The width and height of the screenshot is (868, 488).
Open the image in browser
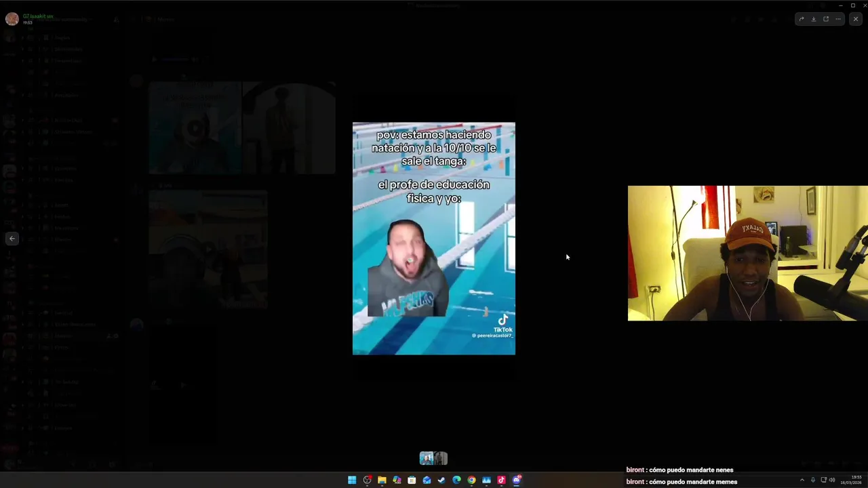(x=826, y=19)
